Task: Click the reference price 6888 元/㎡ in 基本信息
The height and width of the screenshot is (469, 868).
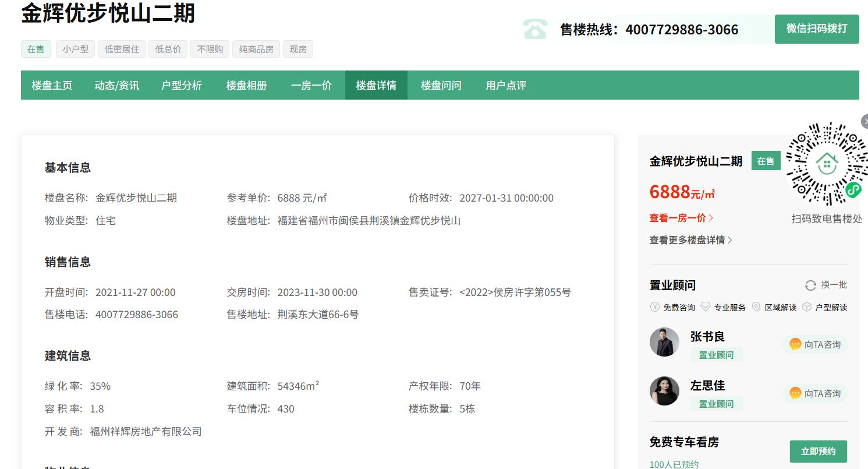Action: point(302,198)
